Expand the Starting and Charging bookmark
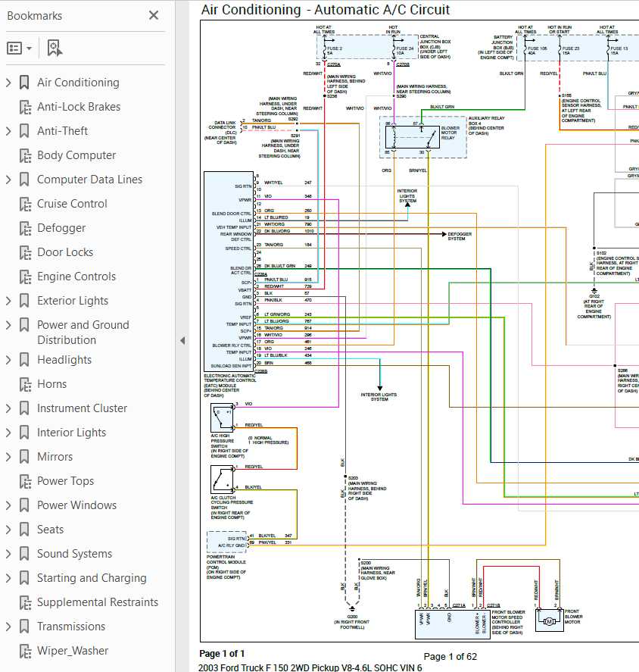Viewport: 639px width, 672px height. [x=8, y=578]
